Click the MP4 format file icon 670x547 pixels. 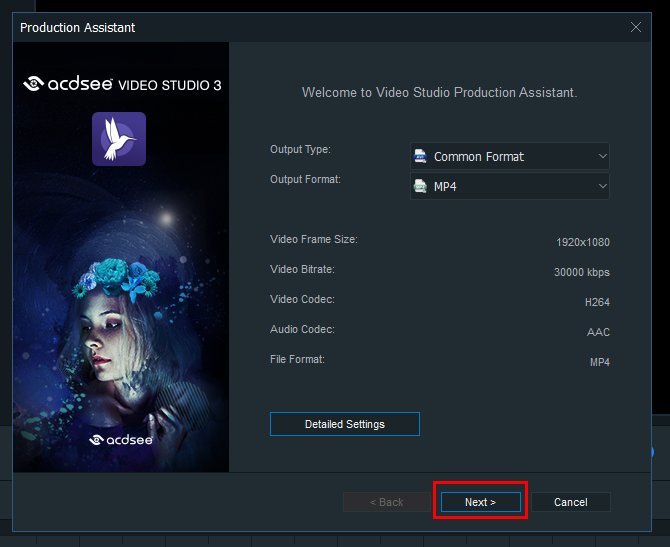pos(420,186)
